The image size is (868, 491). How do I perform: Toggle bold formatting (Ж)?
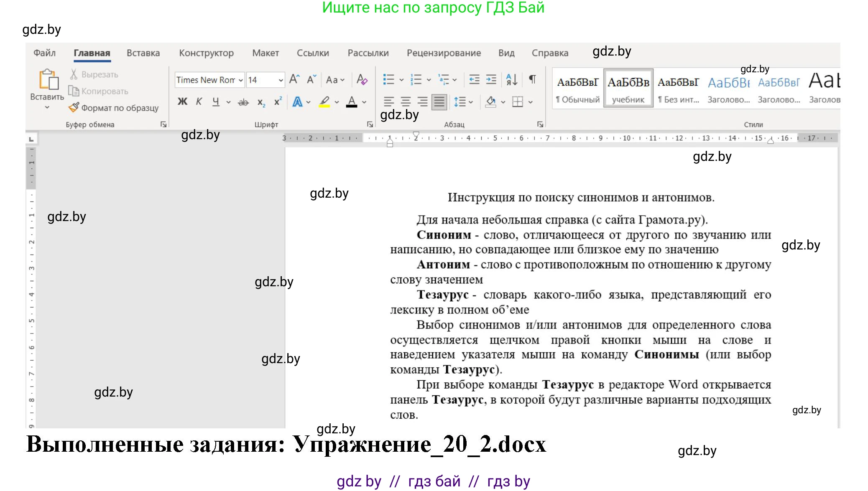click(182, 102)
